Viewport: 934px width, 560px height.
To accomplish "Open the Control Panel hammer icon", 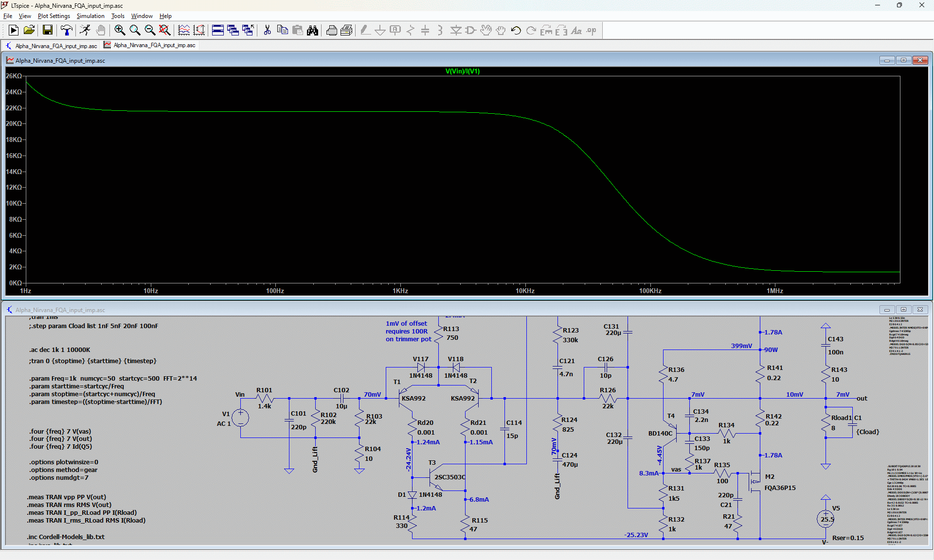I will pos(66,30).
